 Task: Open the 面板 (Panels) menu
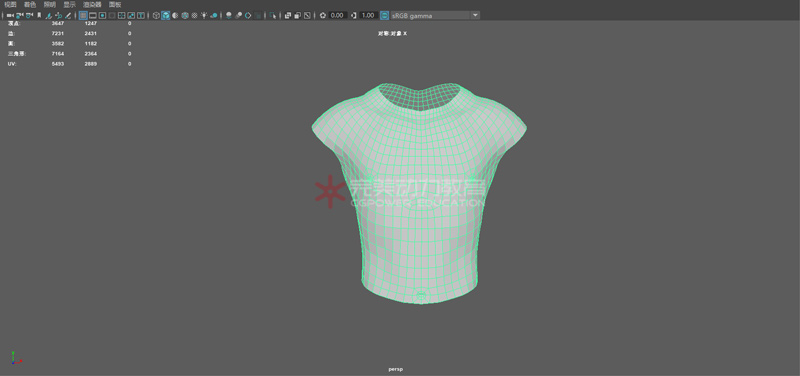pyautogui.click(x=115, y=4)
